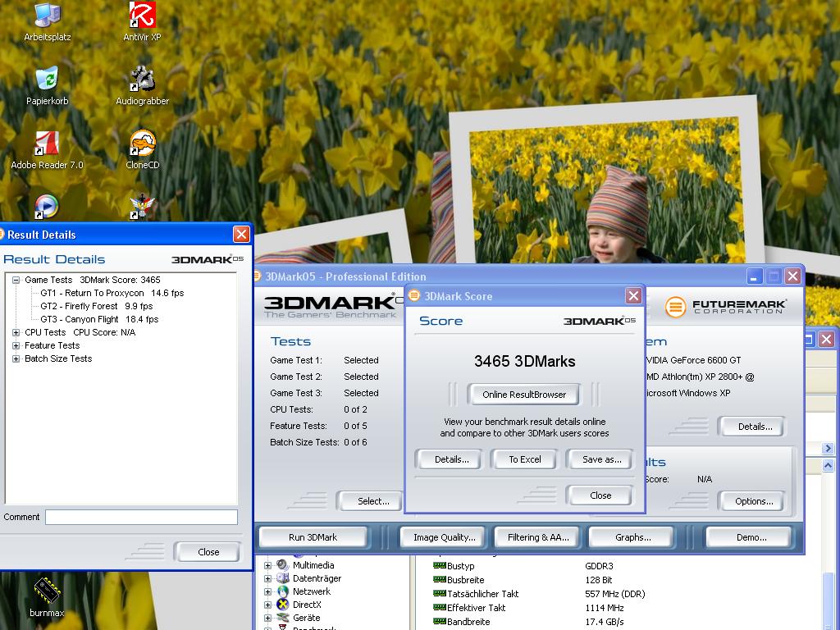Viewport: 840px width, 630px height.
Task: Click into the Comment text field
Action: pos(141,517)
